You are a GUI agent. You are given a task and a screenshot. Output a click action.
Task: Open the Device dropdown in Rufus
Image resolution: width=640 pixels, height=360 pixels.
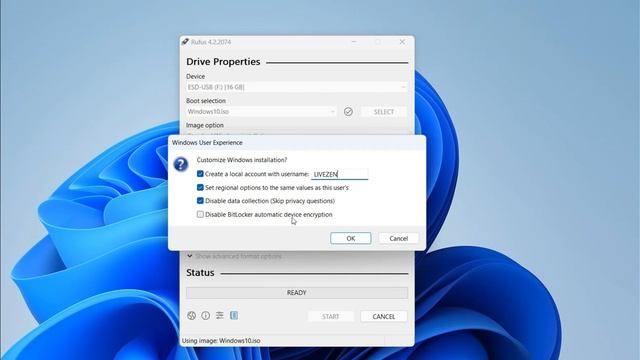click(x=297, y=87)
